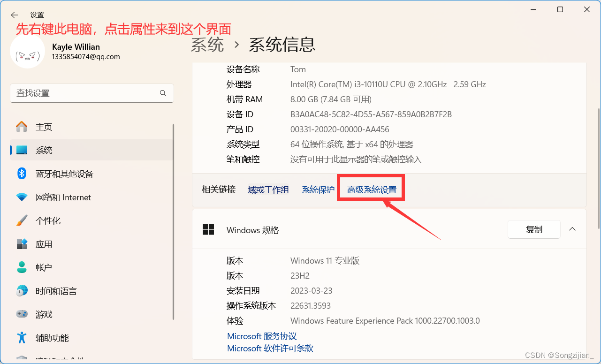Viewport: 601px width, 364px height.
Task: Select the install date 2023-03-23
Action: 312,291
